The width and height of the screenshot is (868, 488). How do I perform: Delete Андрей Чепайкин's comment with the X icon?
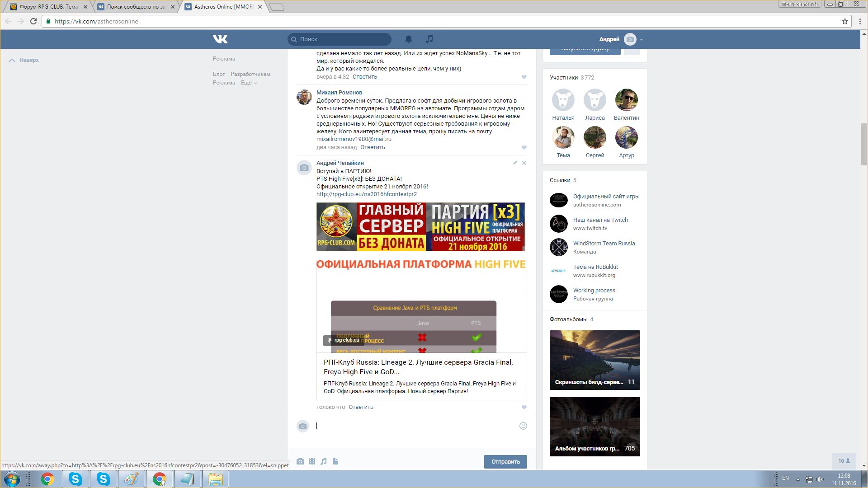(x=524, y=163)
